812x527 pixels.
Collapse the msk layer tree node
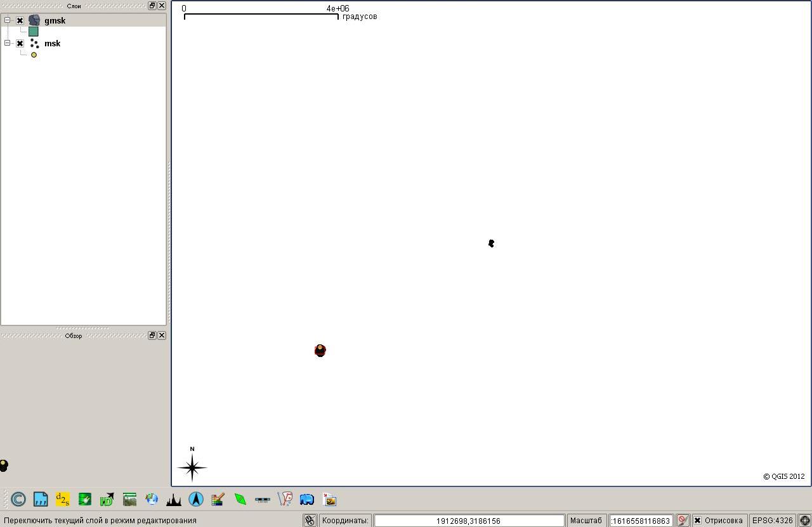[8, 43]
